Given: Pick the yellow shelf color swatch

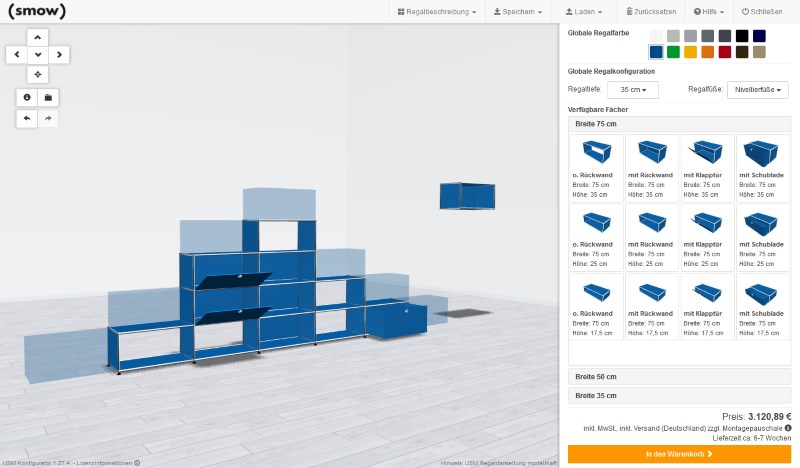Looking at the screenshot, I should coord(690,52).
